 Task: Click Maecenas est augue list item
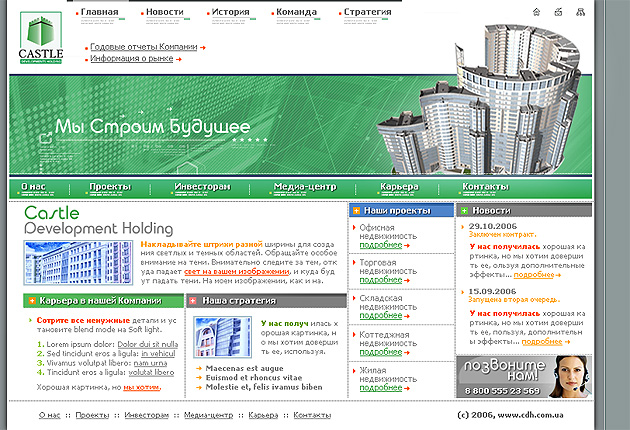(244, 368)
